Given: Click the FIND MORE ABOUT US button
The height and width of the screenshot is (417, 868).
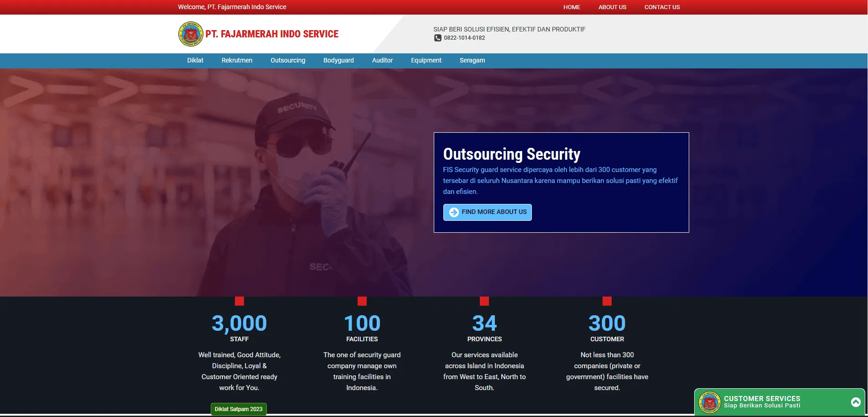Looking at the screenshot, I should click(487, 212).
